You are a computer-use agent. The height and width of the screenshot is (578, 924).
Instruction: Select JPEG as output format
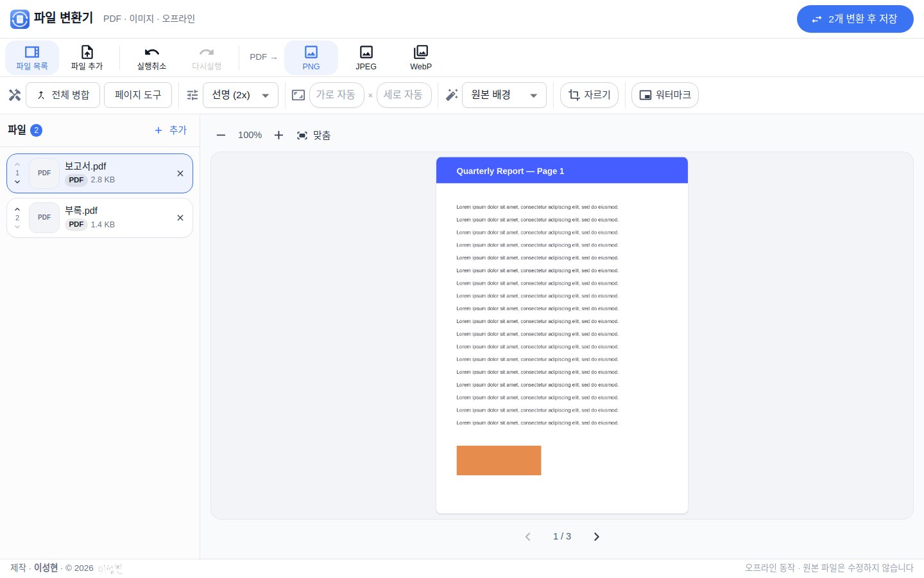point(366,58)
